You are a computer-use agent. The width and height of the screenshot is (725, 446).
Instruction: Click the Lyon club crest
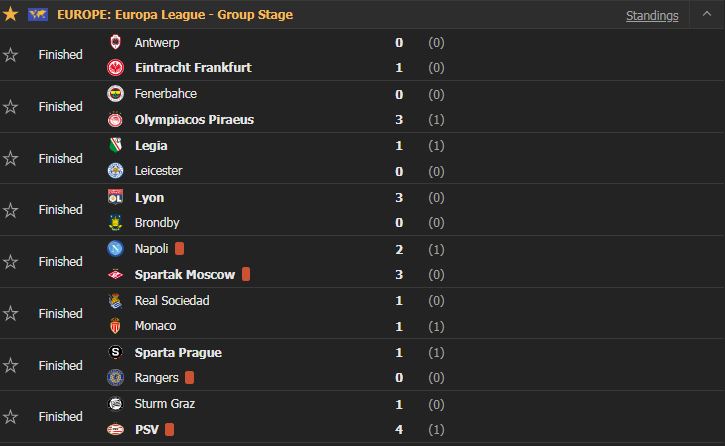pyautogui.click(x=115, y=197)
